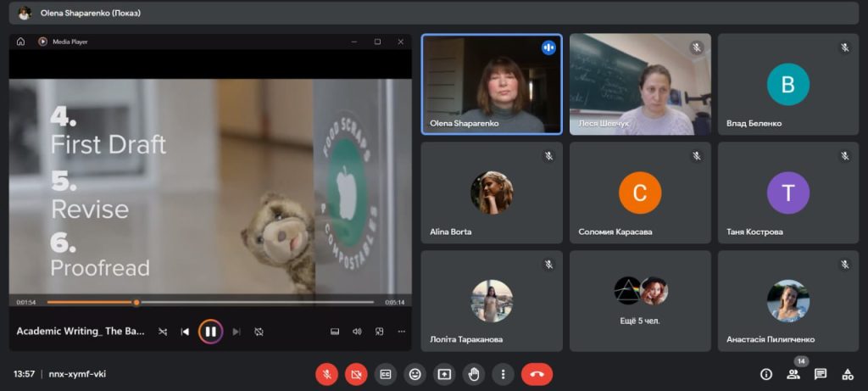This screenshot has height=391, width=868.
Task: Open media player more options menu
Action: coord(401,332)
